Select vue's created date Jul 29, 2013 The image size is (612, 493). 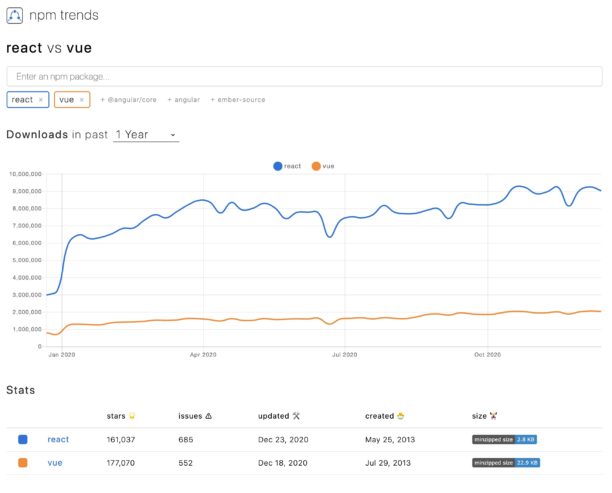coord(388,463)
